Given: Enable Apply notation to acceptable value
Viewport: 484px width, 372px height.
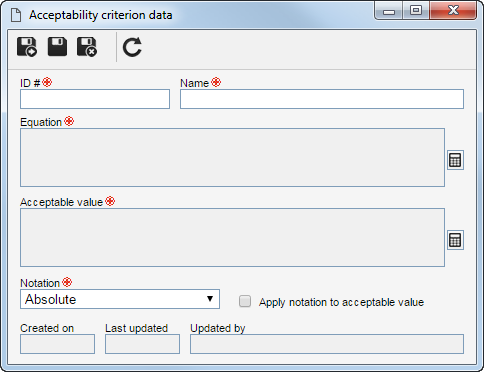Looking at the screenshot, I should point(245,301).
